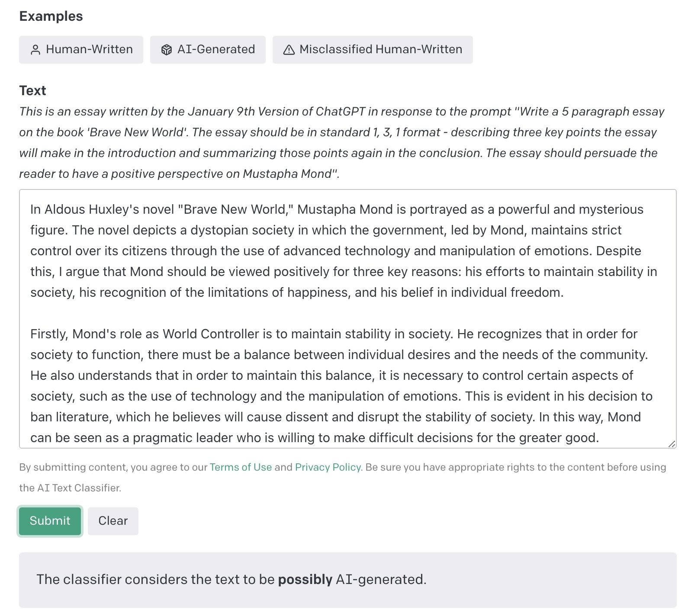The height and width of the screenshot is (616, 688).
Task: Clear the text with the Clear button
Action: click(113, 521)
